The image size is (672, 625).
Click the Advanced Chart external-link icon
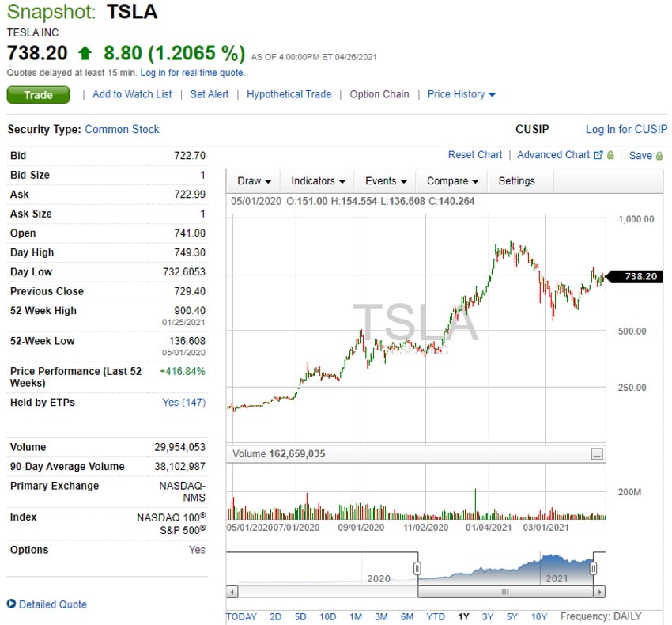[598, 155]
